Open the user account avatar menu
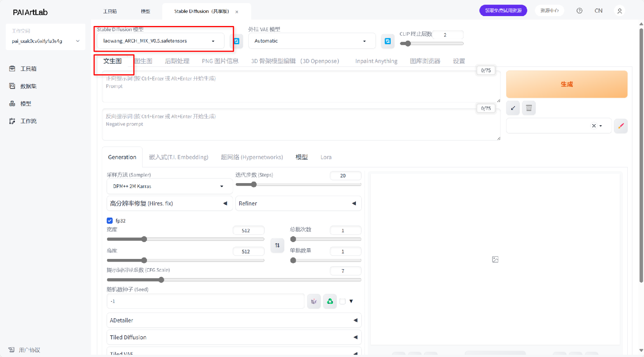 point(620,11)
